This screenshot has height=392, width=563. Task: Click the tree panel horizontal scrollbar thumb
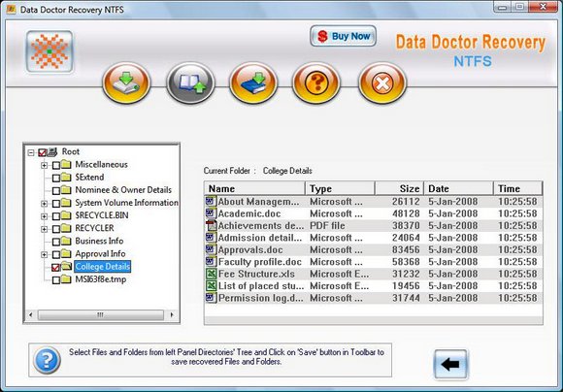(101, 314)
